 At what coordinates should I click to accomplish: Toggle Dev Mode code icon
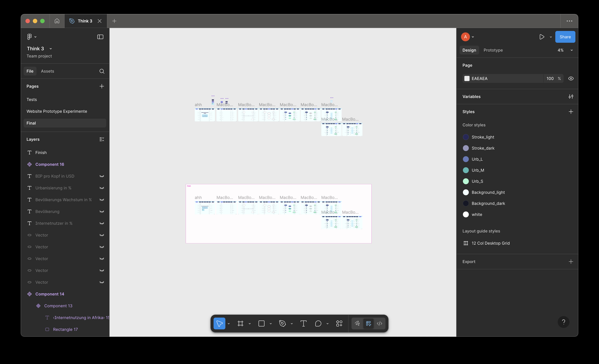click(x=380, y=323)
